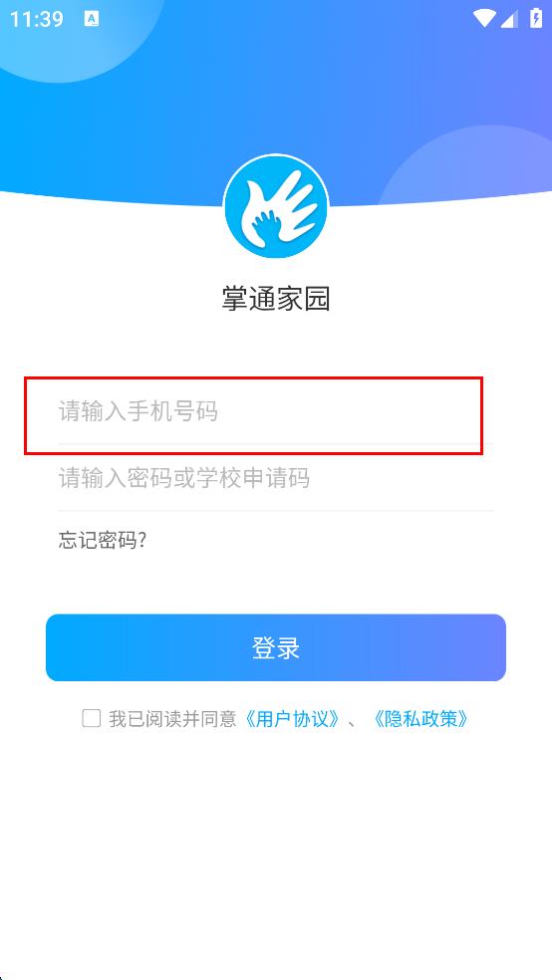The image size is (552, 980).
Task: Tap the 我已阅读并同意 label text
Action: click(172, 719)
